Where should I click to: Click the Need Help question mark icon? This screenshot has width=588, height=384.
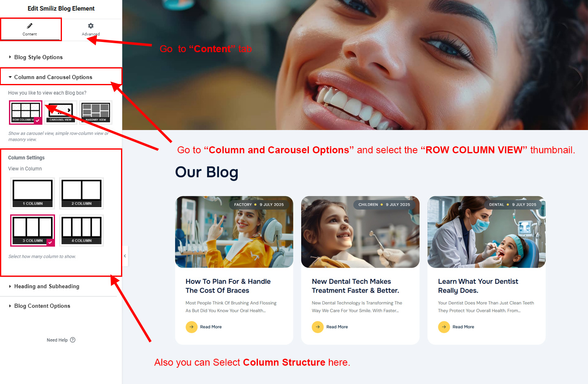pyautogui.click(x=73, y=340)
